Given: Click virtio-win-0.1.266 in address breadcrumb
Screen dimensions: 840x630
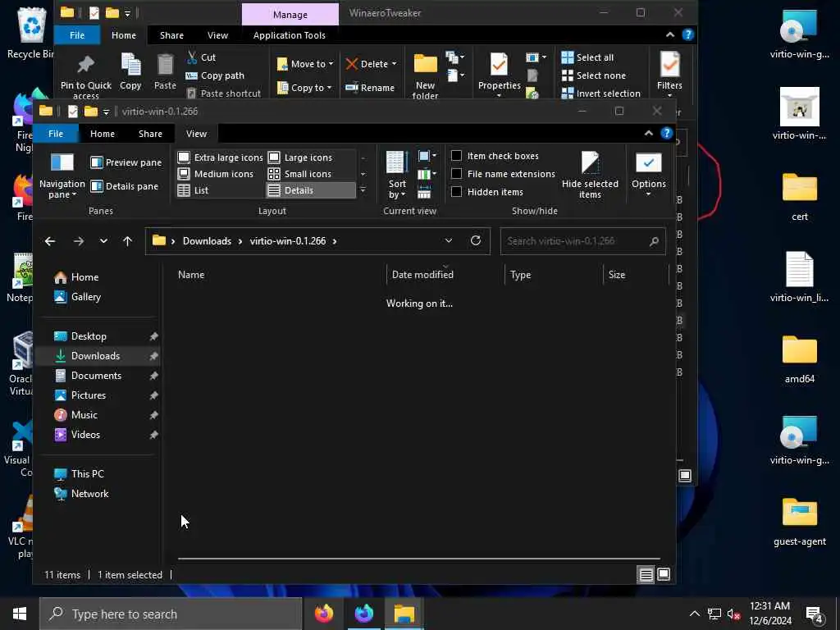Looking at the screenshot, I should coord(288,241).
